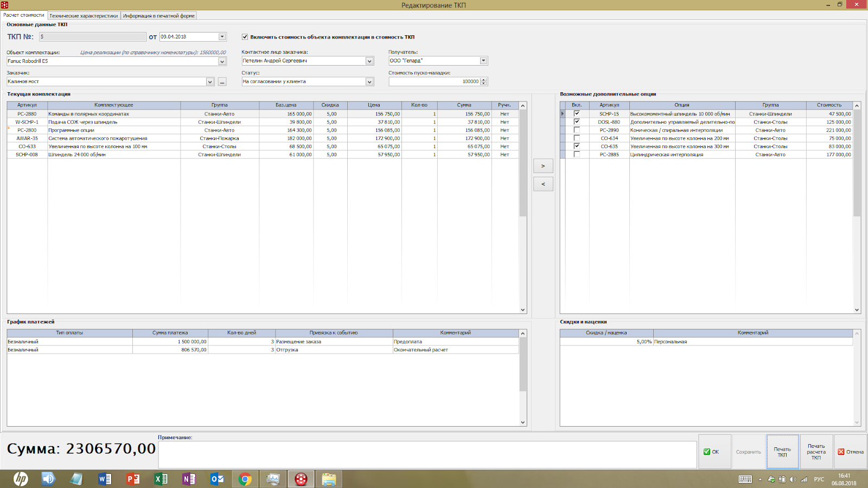The width and height of the screenshot is (868, 488).
Task: Click the volume tray icon
Action: click(793, 479)
